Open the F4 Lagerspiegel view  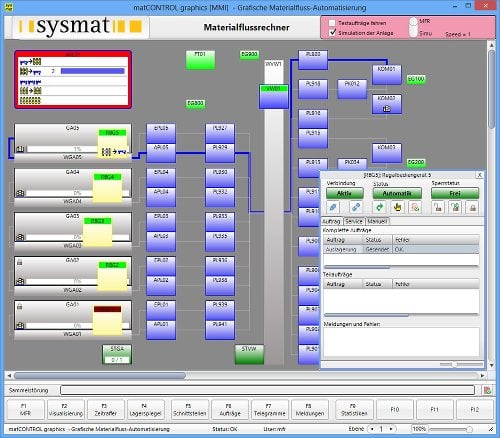click(146, 410)
